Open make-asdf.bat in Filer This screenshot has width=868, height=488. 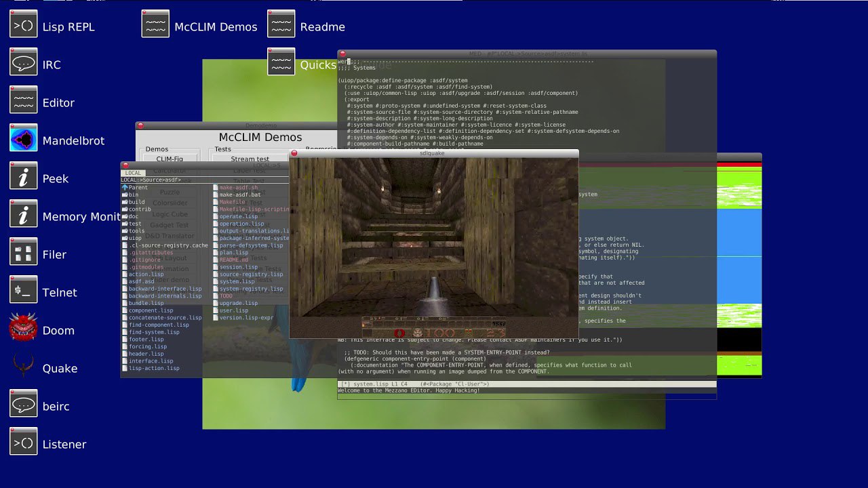pyautogui.click(x=237, y=195)
